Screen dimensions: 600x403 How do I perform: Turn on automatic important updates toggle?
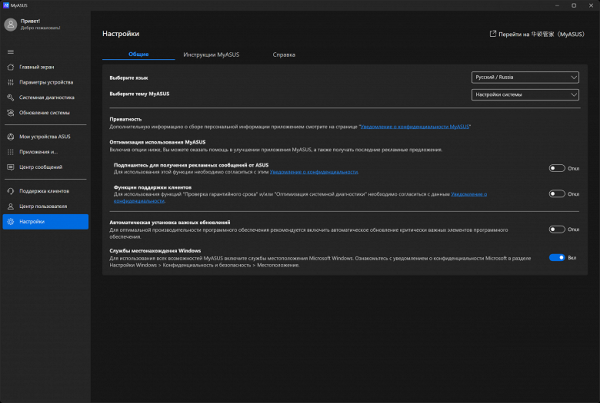click(556, 229)
